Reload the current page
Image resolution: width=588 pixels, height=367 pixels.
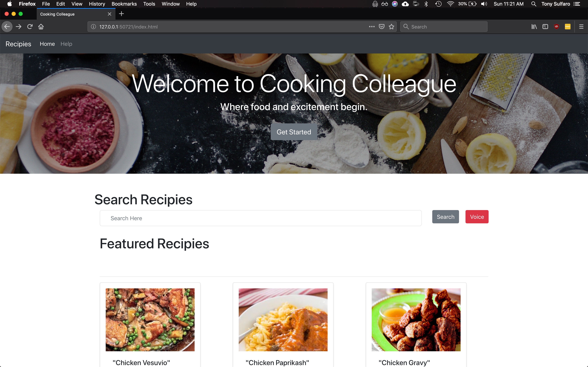point(30,27)
